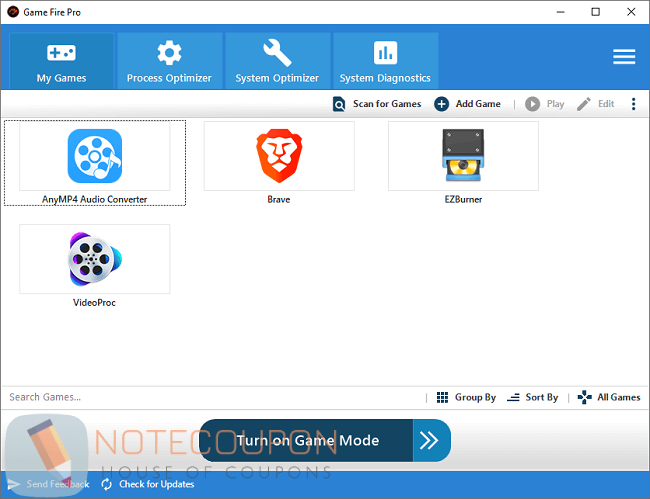Open the hamburger main menu
Image resolution: width=650 pixels, height=499 pixels.
pyautogui.click(x=624, y=57)
